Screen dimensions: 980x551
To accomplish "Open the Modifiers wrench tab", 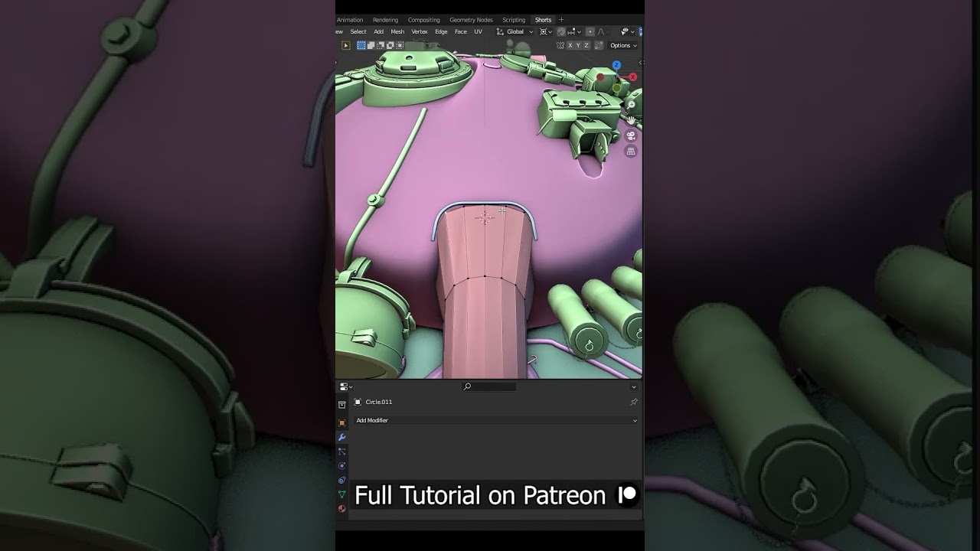I will (x=342, y=437).
